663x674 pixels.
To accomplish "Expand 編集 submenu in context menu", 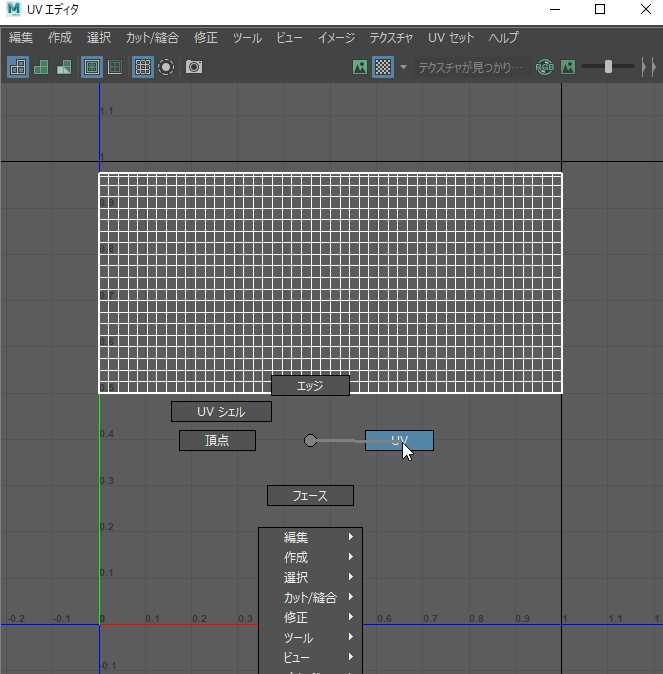I will (x=310, y=537).
